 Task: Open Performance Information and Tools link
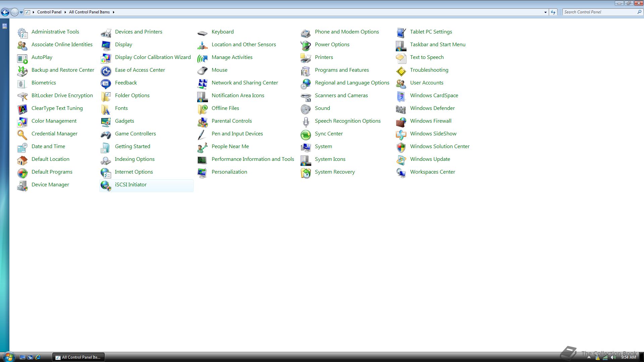[x=253, y=159]
